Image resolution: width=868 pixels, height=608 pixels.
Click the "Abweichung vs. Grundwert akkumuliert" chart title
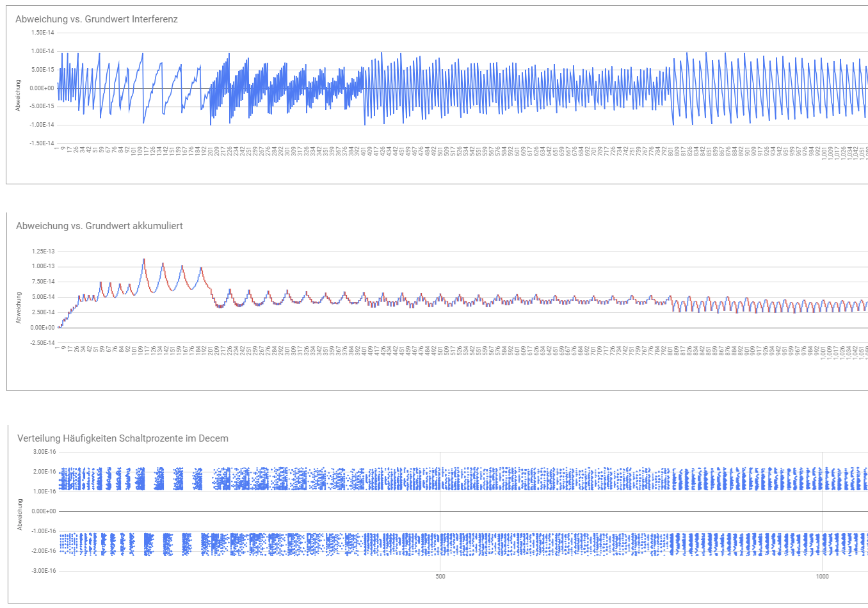[99, 226]
